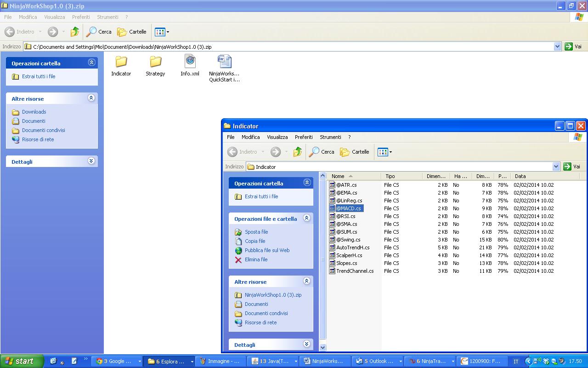
Task: Select the @ATR.cs file
Action: pyautogui.click(x=343, y=185)
